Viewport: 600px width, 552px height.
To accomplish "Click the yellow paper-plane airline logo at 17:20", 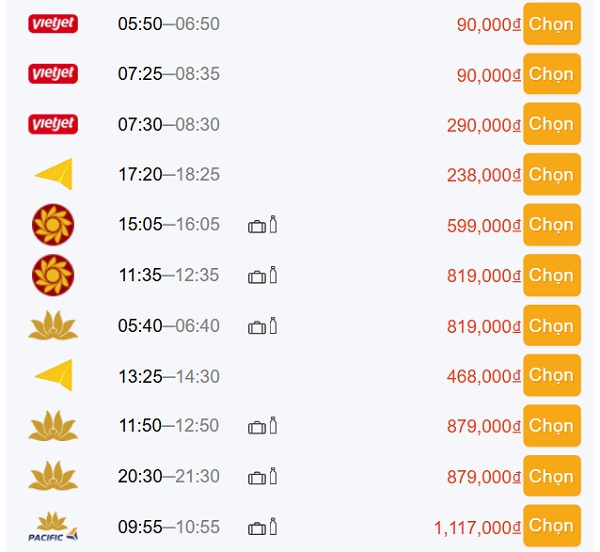I will coord(54,174).
